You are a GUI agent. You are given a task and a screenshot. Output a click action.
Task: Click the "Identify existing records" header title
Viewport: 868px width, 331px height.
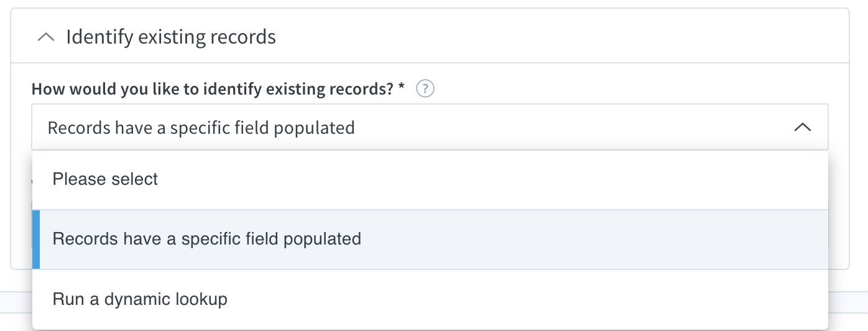[x=171, y=37]
